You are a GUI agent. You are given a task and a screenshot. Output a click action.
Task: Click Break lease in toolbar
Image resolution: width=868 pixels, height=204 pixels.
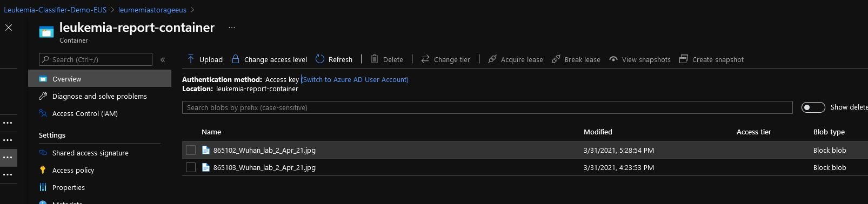click(576, 59)
